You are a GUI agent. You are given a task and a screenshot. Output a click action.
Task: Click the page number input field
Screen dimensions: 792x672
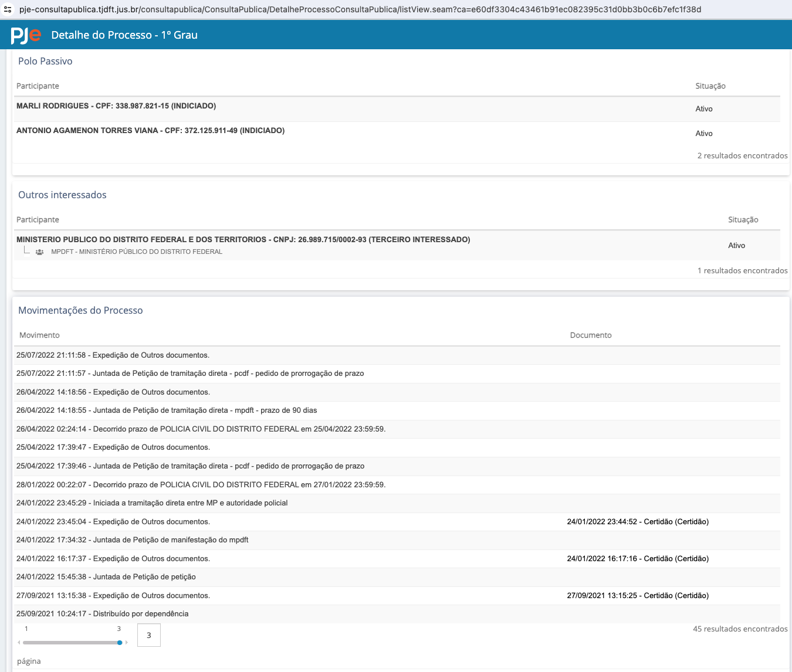tap(149, 635)
